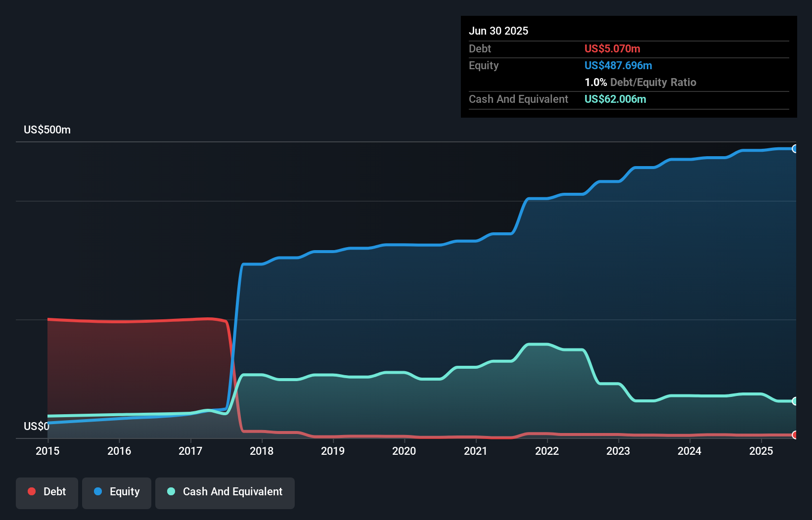Click the Jun 30 2025 tooltip date
Image resolution: width=812 pixels, height=520 pixels.
click(498, 31)
